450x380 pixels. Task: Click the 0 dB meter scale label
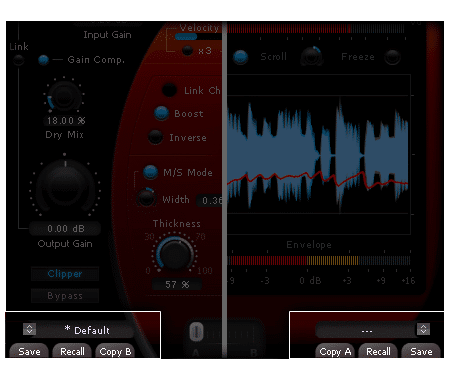(x=310, y=281)
